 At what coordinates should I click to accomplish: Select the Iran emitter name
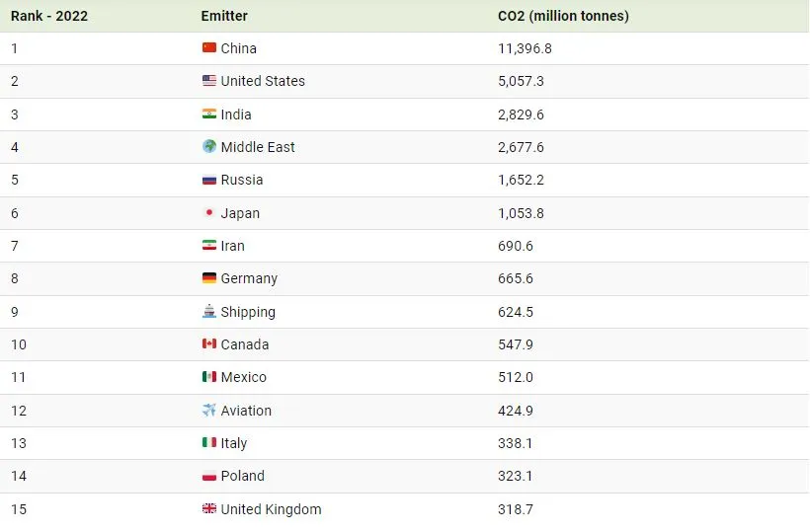click(x=233, y=246)
